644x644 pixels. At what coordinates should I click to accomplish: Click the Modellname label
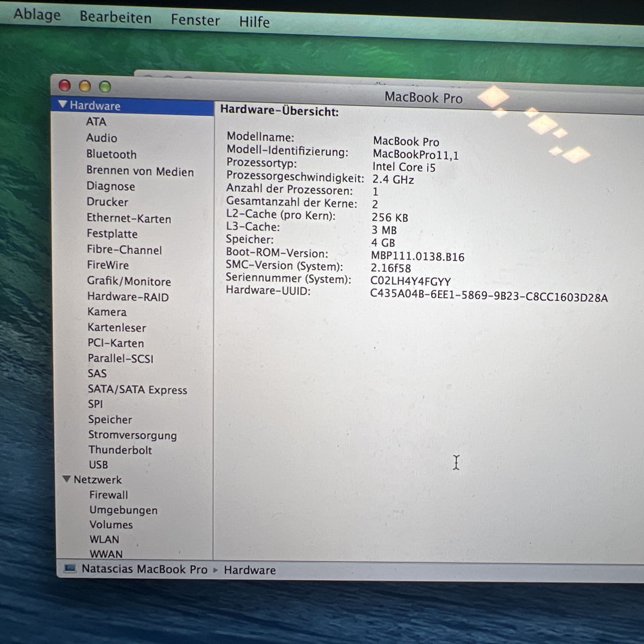tap(260, 136)
